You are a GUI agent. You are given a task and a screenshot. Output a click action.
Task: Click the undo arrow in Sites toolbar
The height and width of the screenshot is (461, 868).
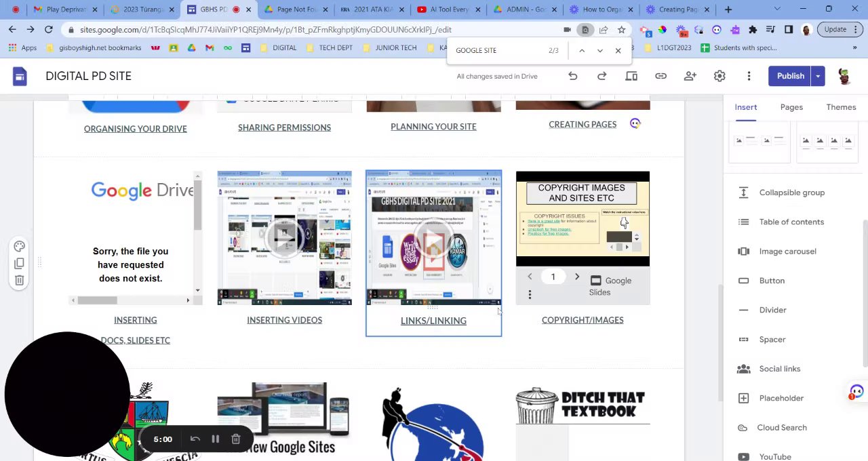(573, 76)
